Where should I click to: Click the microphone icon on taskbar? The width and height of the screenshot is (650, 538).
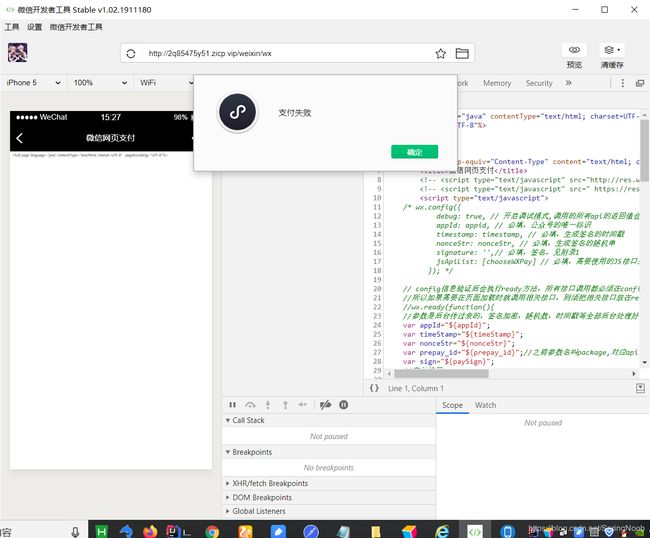(75, 531)
